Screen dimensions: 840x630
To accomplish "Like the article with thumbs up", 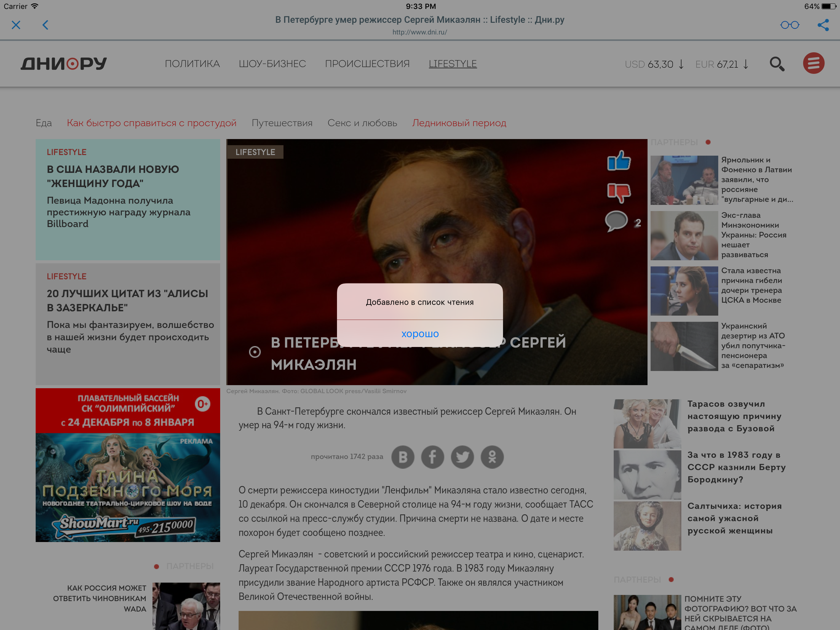I will (619, 160).
